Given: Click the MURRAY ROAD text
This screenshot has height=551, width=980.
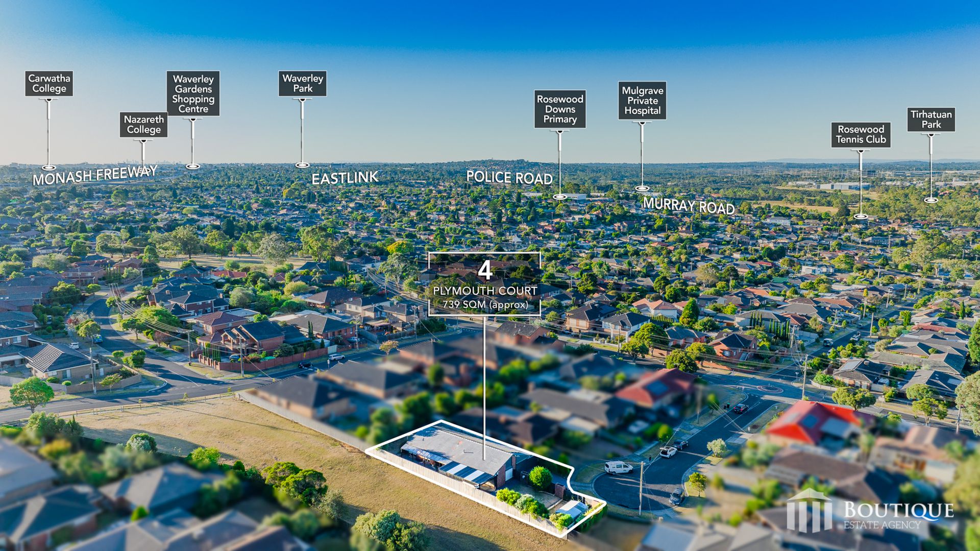Looking at the screenshot, I should point(689,205).
